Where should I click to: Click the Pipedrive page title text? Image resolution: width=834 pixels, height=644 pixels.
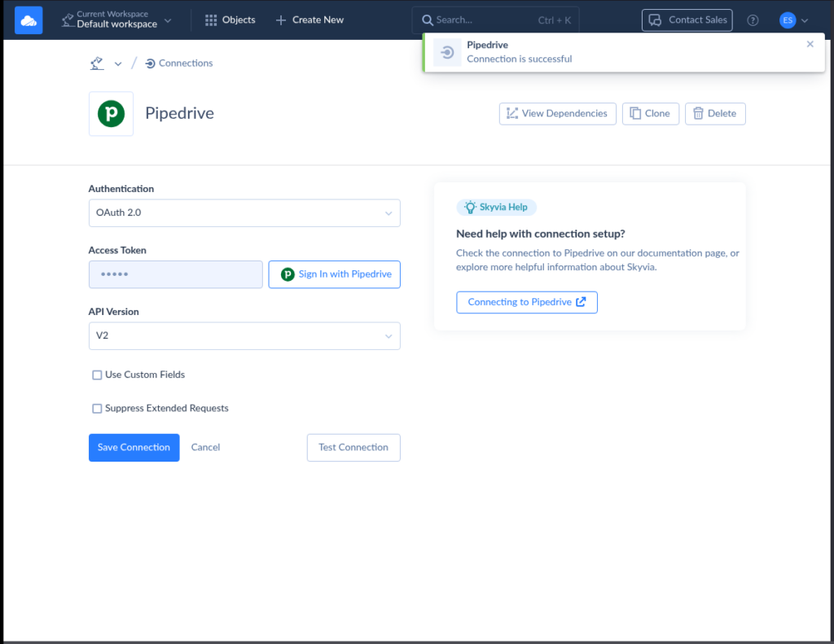(179, 113)
